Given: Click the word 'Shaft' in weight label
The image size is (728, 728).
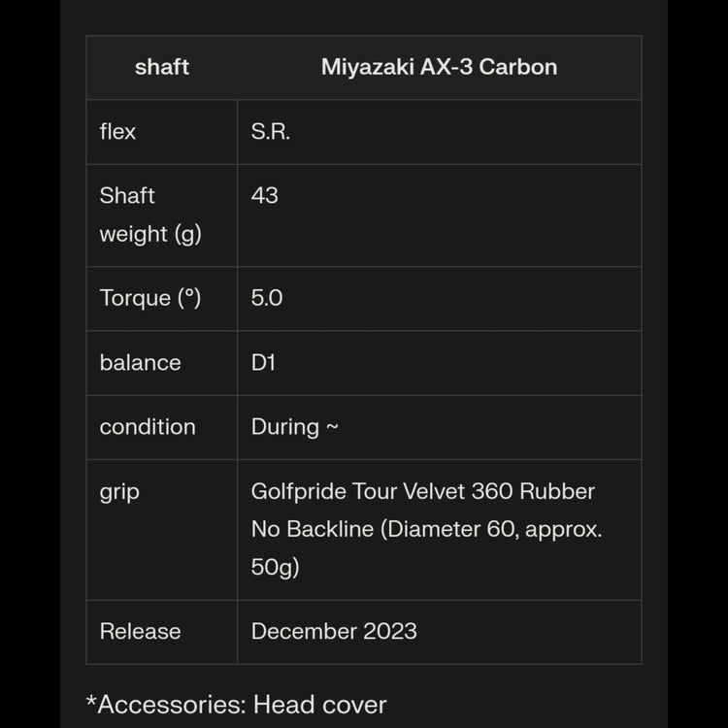Looking at the screenshot, I should [x=127, y=195].
